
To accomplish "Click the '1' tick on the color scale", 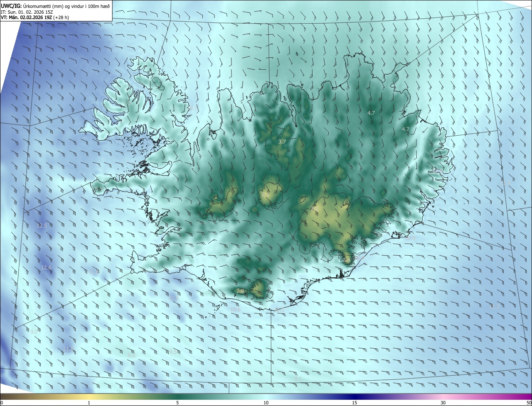I will [89, 403].
